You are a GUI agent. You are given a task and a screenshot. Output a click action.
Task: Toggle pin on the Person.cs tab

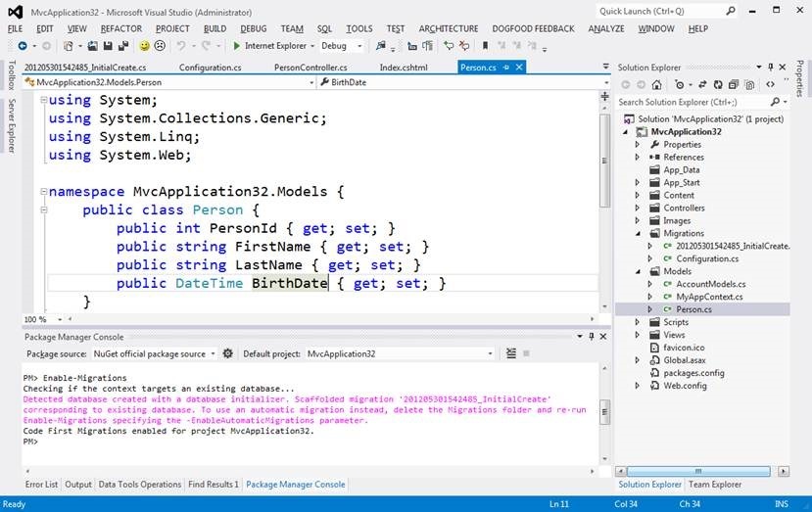(506, 68)
